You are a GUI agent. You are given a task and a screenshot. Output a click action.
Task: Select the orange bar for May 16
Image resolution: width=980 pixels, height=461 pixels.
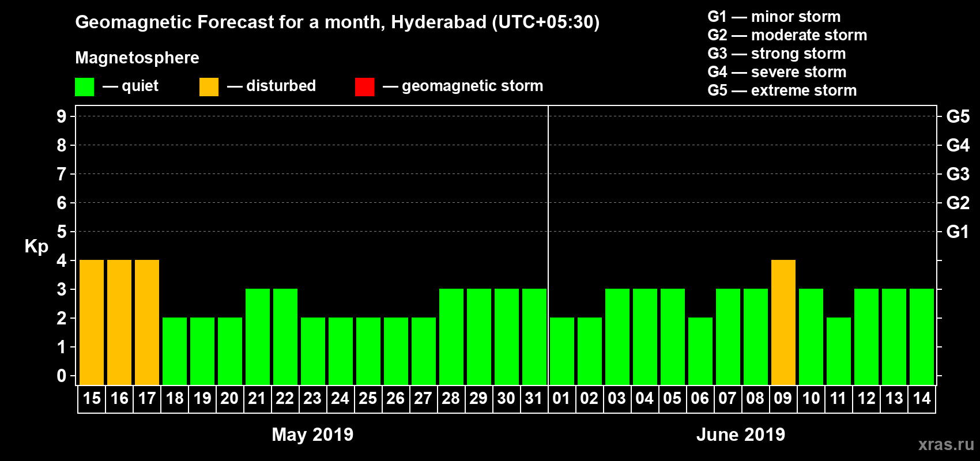119,323
